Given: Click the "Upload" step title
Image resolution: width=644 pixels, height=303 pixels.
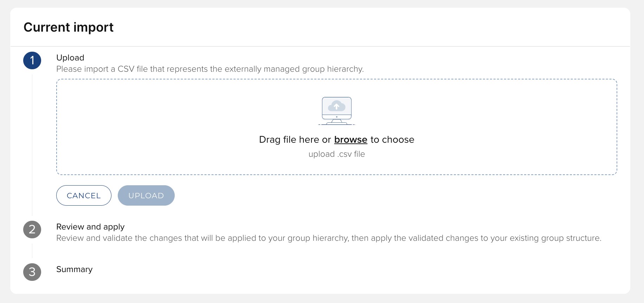Looking at the screenshot, I should pyautogui.click(x=70, y=58).
